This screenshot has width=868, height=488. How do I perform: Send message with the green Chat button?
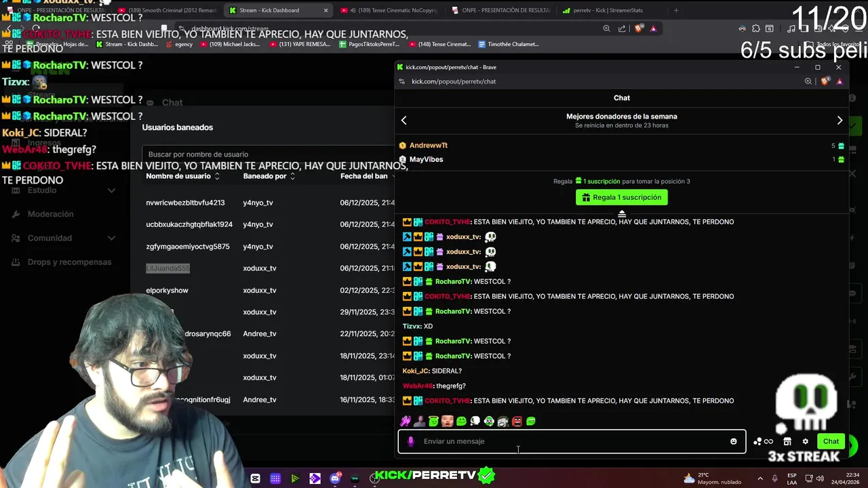point(831,441)
